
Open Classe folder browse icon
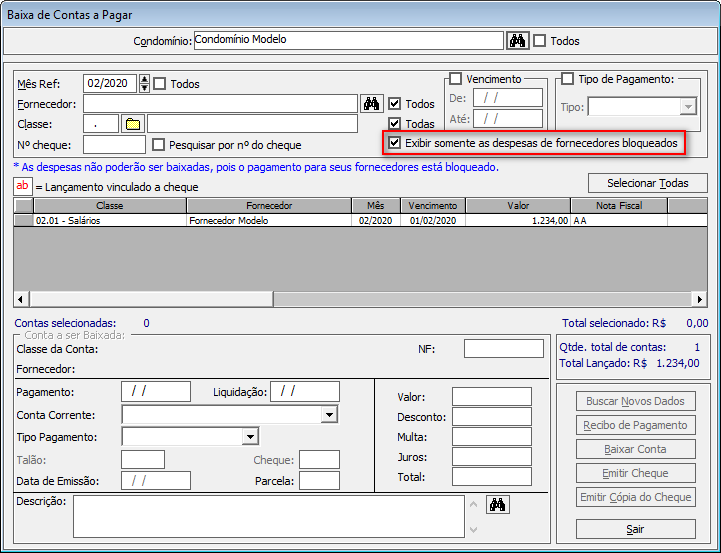133,124
